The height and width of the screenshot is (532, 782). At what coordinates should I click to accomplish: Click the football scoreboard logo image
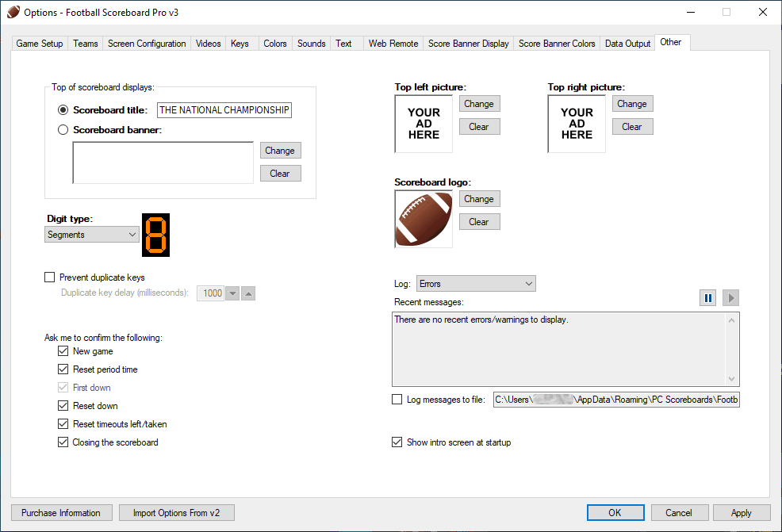click(424, 218)
